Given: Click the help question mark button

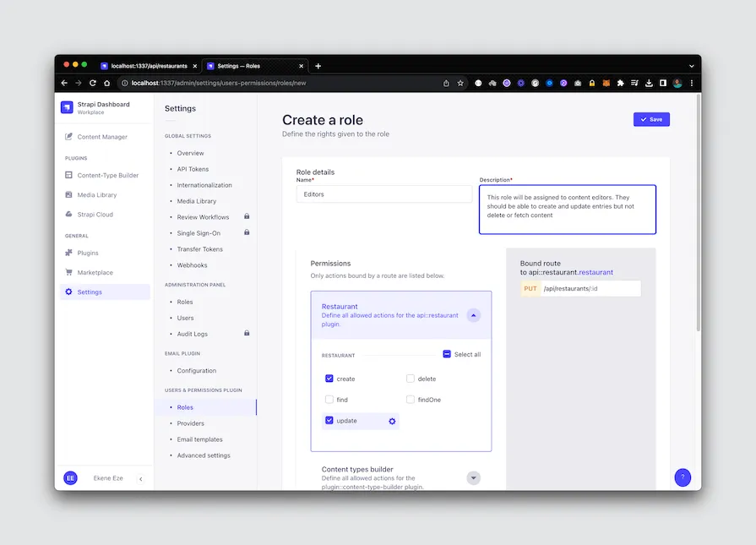Looking at the screenshot, I should pyautogui.click(x=683, y=477).
